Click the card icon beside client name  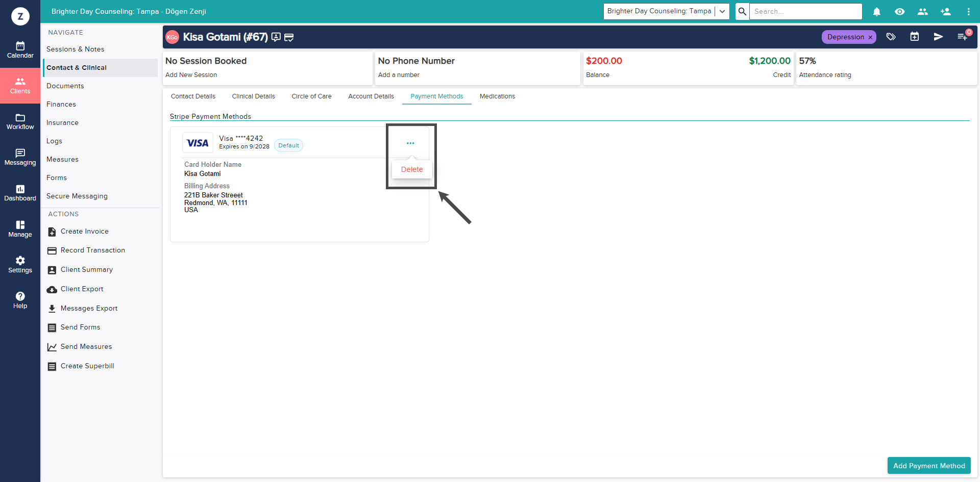click(289, 37)
